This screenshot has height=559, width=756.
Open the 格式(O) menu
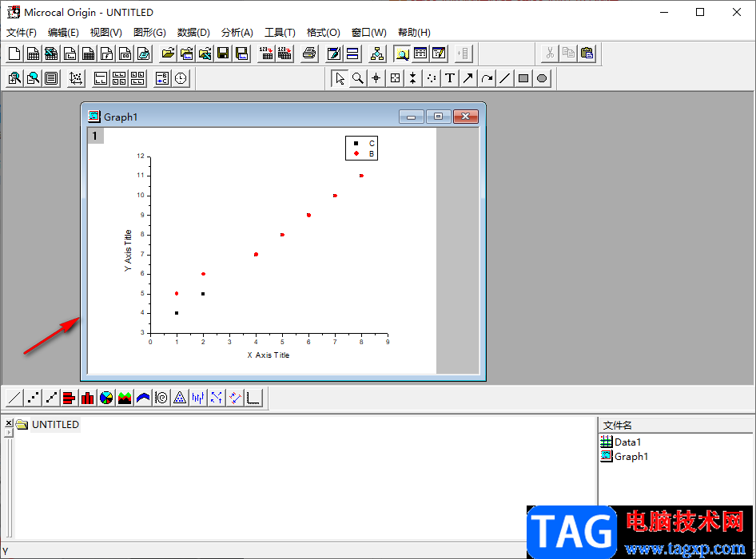pyautogui.click(x=323, y=33)
